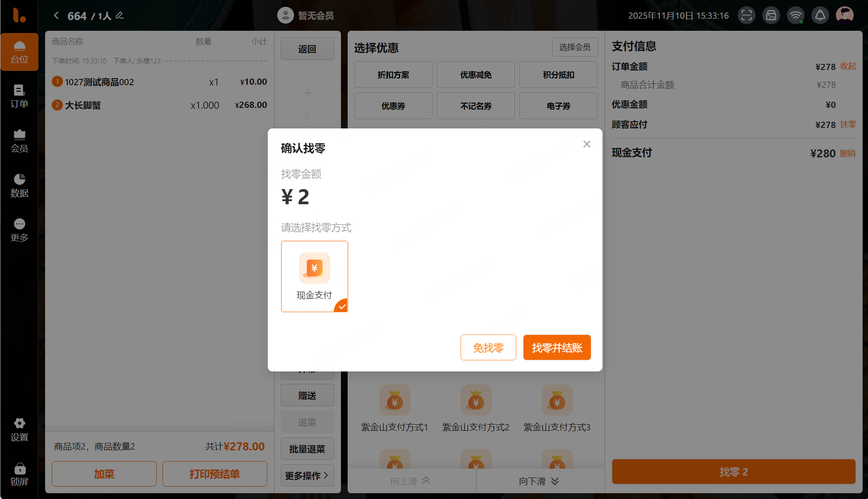This screenshot has height=499, width=868.
Task: Select 紫金山支付方式2 payment method
Action: (476, 408)
